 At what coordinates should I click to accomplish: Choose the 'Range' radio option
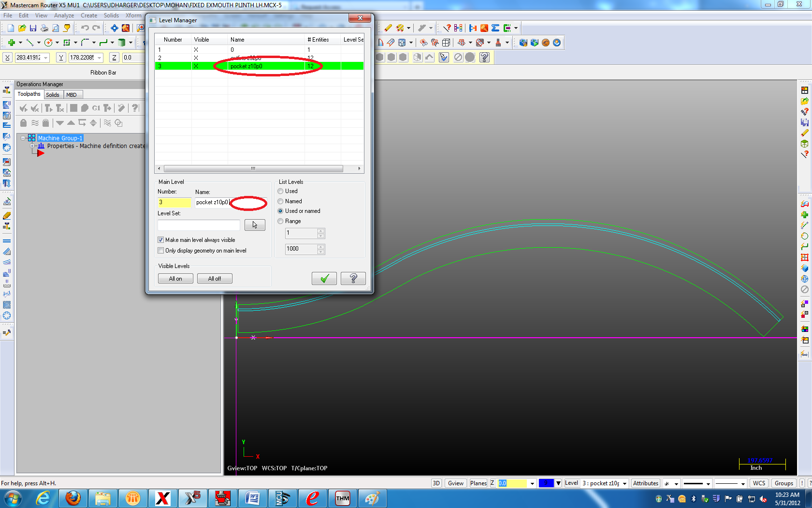280,221
